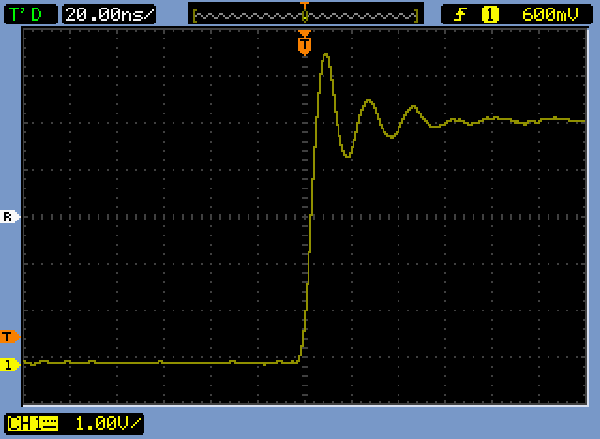Select the 1.00V/ vertical scale readout
The height and width of the screenshot is (439, 600).
104,424
